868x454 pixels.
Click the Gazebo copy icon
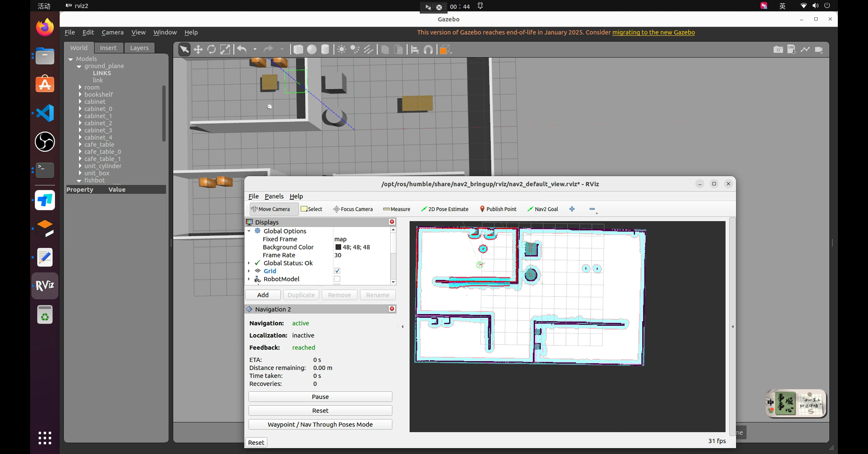click(x=385, y=50)
